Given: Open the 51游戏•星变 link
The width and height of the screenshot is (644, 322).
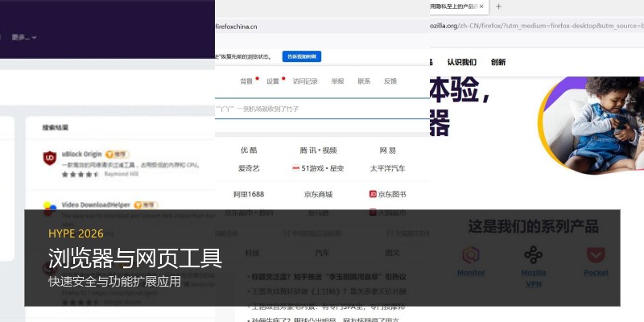Looking at the screenshot, I should tap(323, 168).
